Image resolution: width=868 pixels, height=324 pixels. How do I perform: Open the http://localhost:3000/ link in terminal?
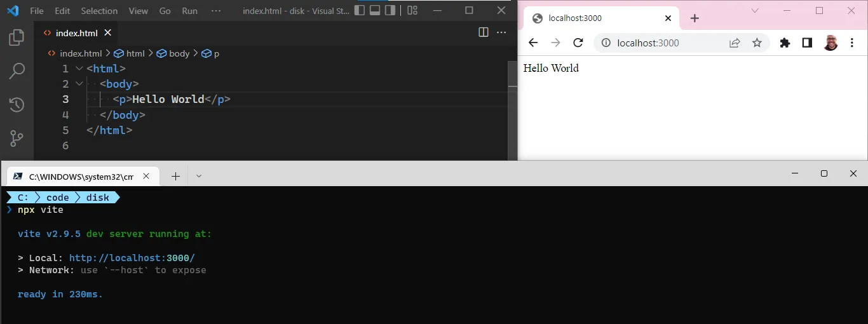pos(132,258)
